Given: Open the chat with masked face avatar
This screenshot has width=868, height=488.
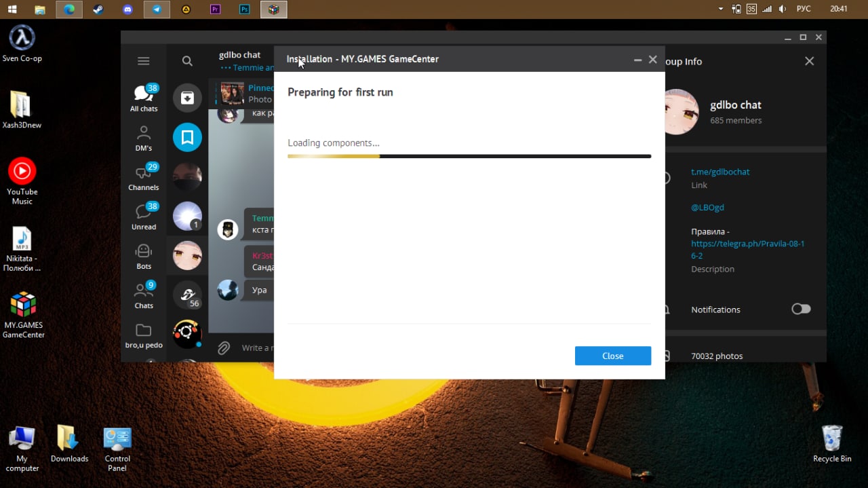Looking at the screenshot, I should click(187, 176).
